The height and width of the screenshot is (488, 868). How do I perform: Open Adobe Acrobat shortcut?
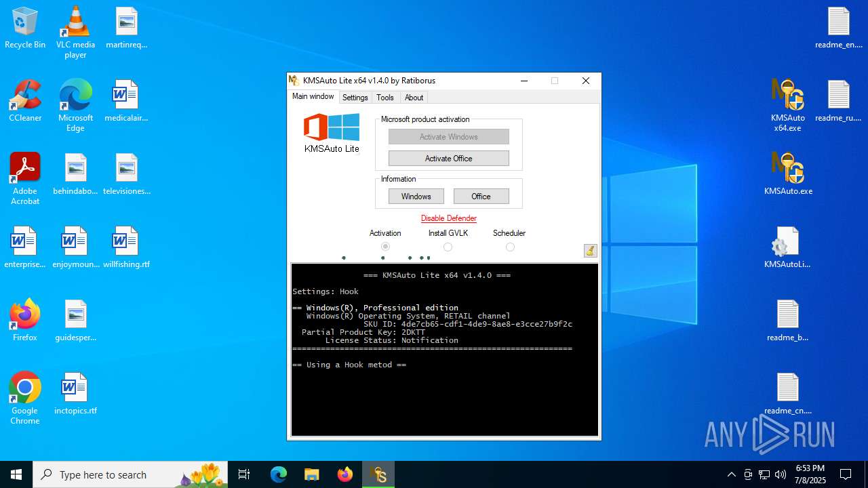pos(25,179)
